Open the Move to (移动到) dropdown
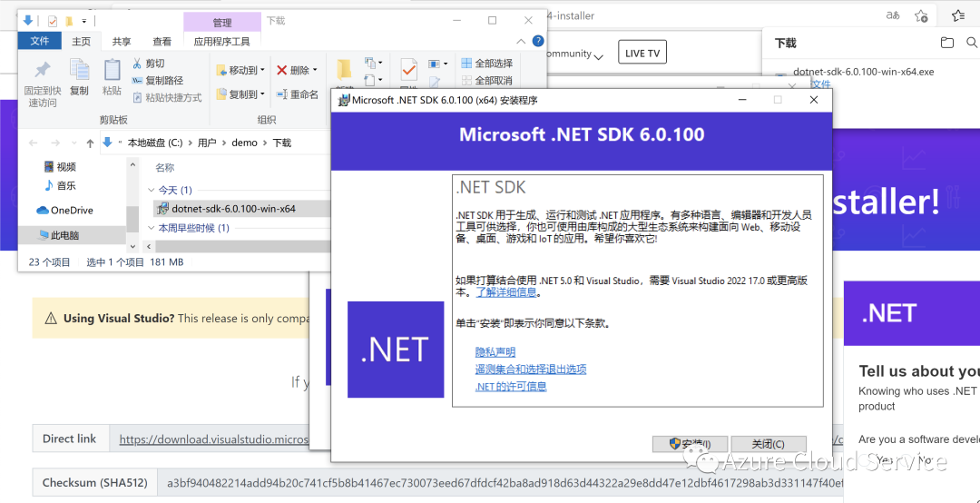 [240, 69]
